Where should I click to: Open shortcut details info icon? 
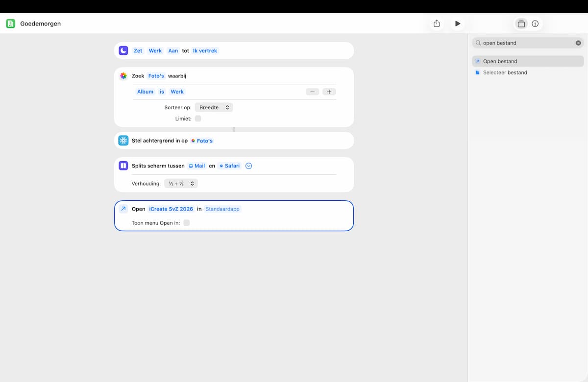coord(535,24)
